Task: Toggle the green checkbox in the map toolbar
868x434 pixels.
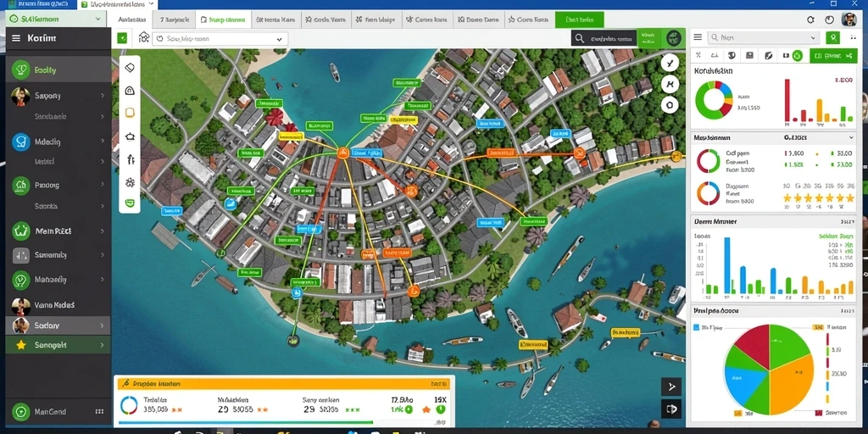Action: point(122,38)
